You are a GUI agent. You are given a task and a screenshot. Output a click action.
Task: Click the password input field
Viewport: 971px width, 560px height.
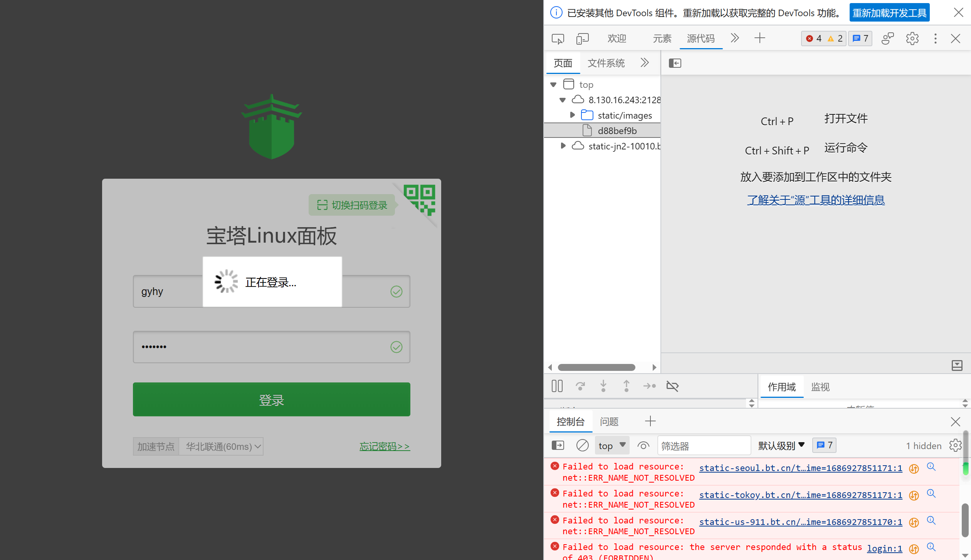272,347
